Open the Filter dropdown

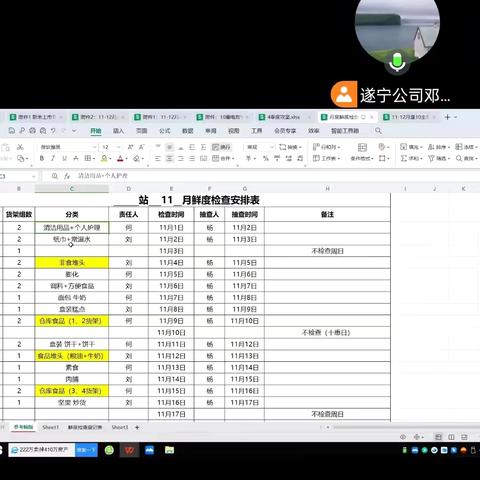point(439,159)
